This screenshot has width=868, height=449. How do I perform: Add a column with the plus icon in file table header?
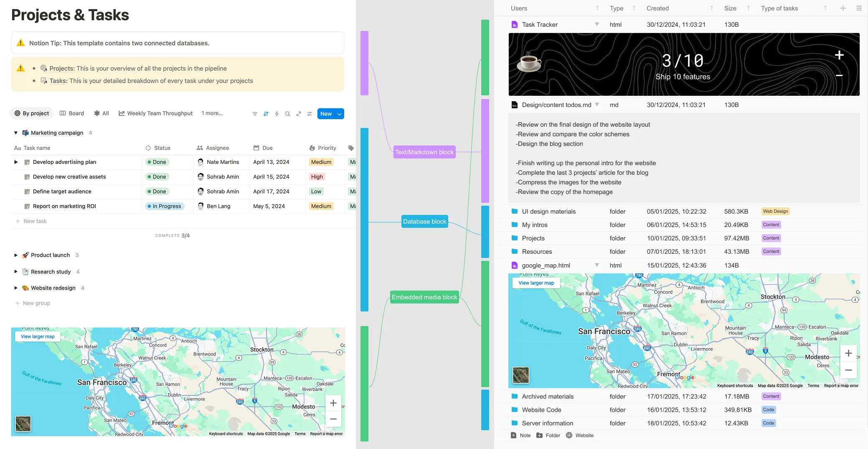tap(843, 8)
